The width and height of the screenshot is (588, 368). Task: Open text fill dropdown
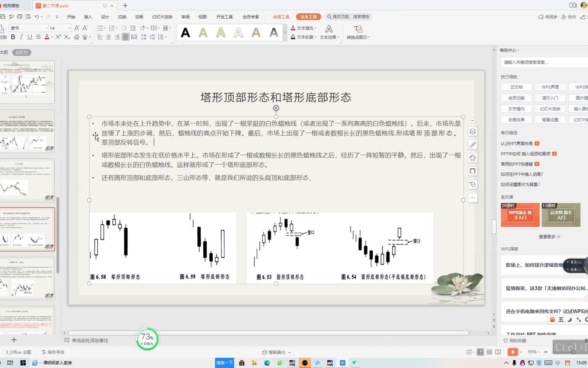[304, 28]
